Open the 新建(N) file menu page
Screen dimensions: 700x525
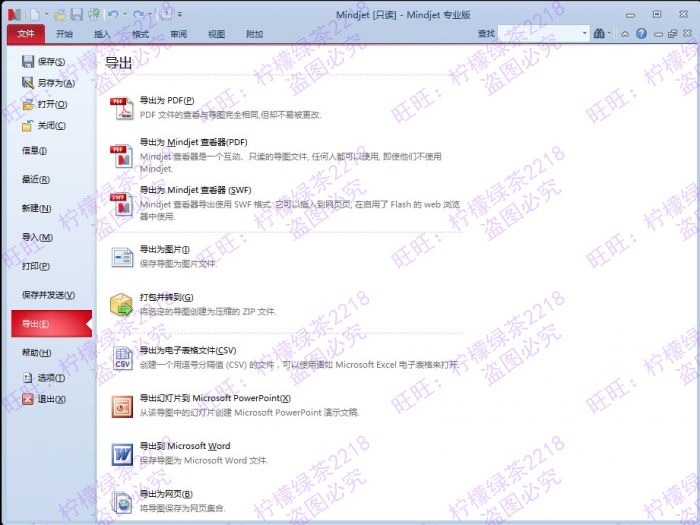(x=37, y=208)
